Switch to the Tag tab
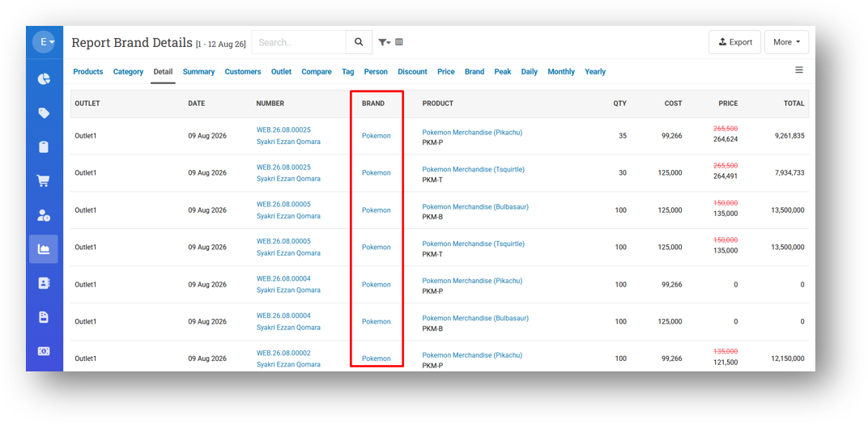The height and width of the screenshot is (424, 868). point(347,71)
